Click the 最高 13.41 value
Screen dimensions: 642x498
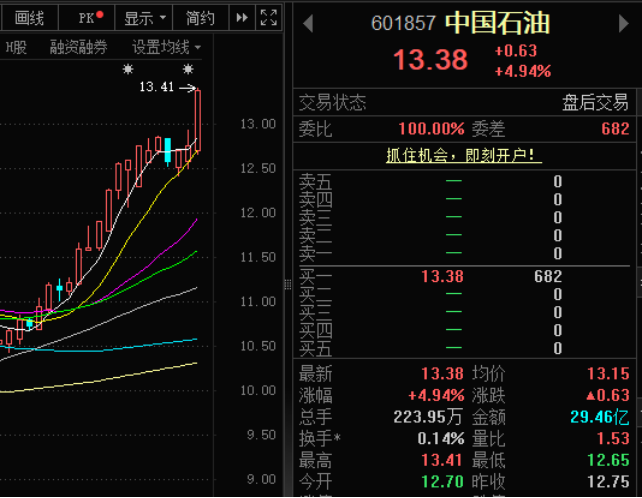coord(442,460)
